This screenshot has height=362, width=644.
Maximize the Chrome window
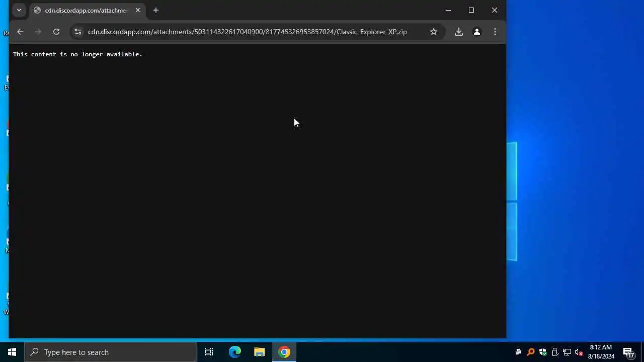(471, 10)
